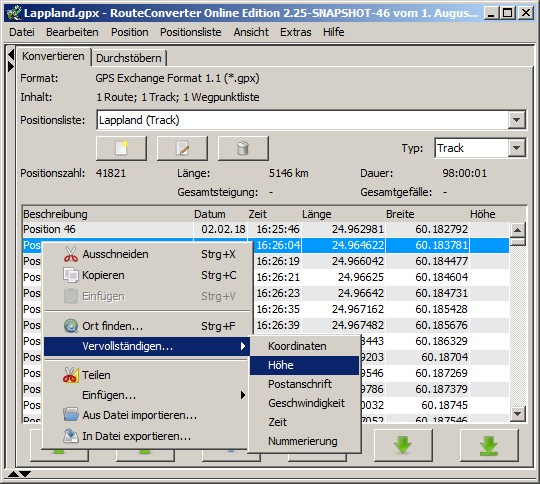Click the export icon for In Datei exportieren
The image size is (540, 484).
[71, 436]
